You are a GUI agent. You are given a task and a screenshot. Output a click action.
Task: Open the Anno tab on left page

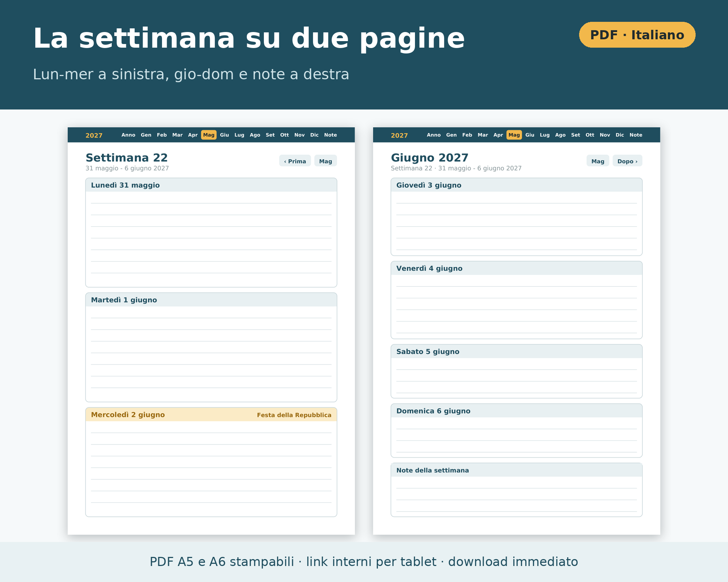click(128, 135)
